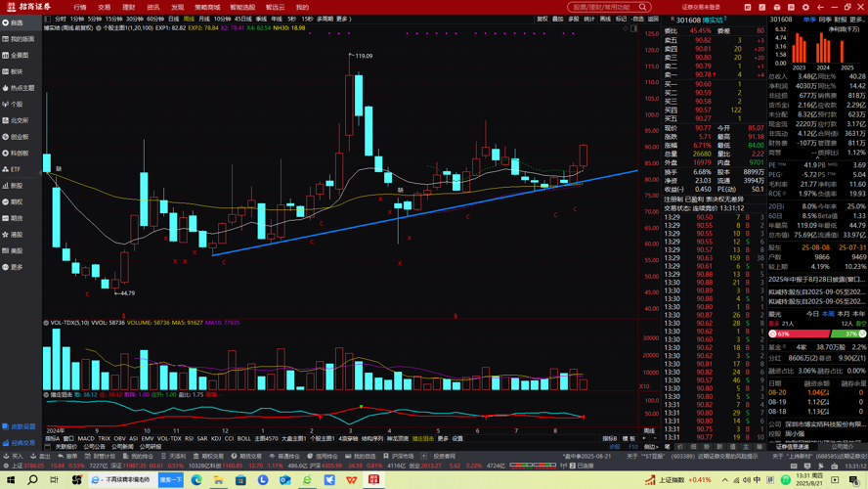Open WPS Office from the taskbar
868x489 pixels.
pyautogui.click(x=352, y=479)
